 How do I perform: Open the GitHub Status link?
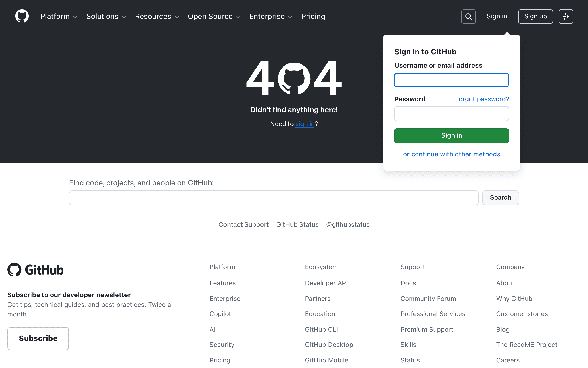pos(297,225)
